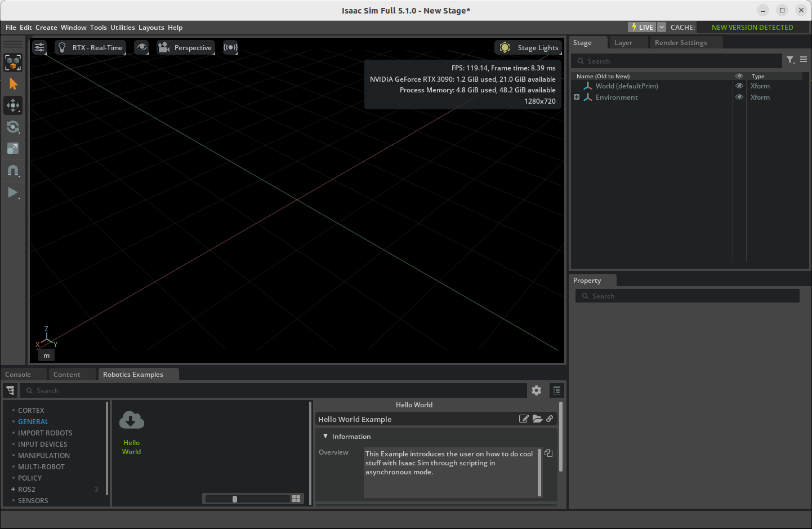The width and height of the screenshot is (812, 529).
Task: Click the Stage filter funnel icon
Action: [x=790, y=60]
